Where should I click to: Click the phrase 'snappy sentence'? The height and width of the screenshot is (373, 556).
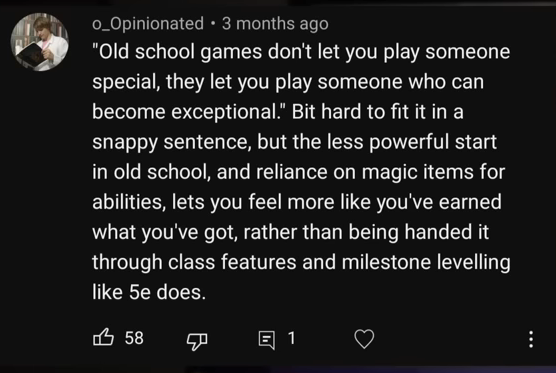[x=171, y=143]
